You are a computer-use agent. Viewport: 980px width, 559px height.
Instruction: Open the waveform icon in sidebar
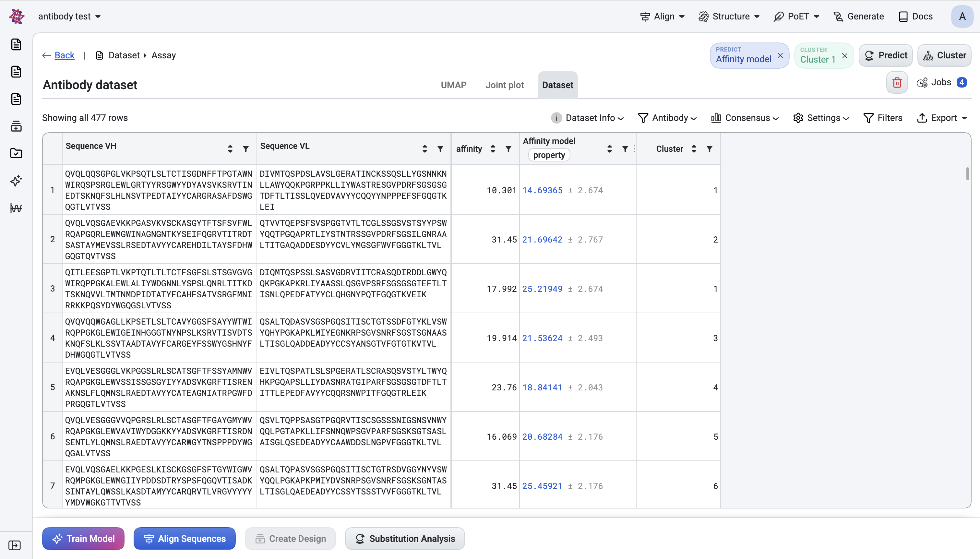[16, 208]
